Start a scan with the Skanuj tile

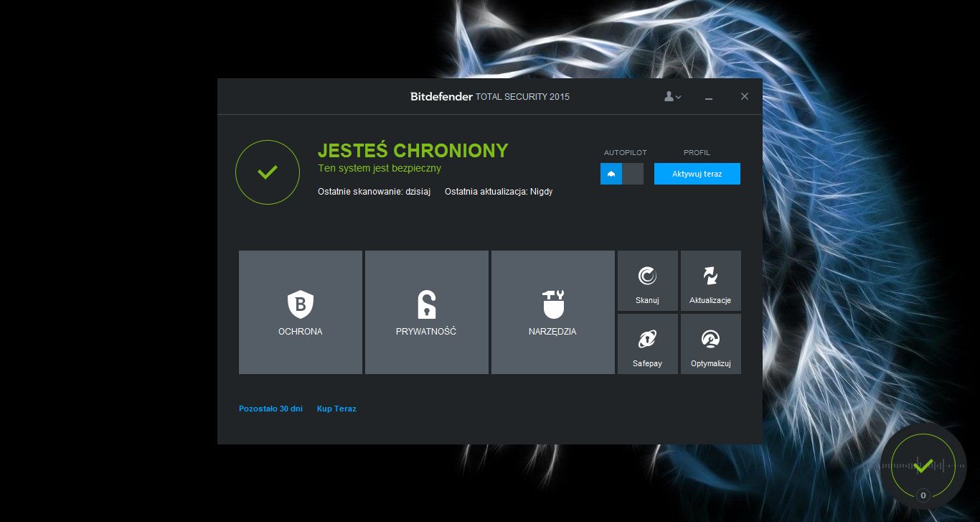tap(648, 281)
